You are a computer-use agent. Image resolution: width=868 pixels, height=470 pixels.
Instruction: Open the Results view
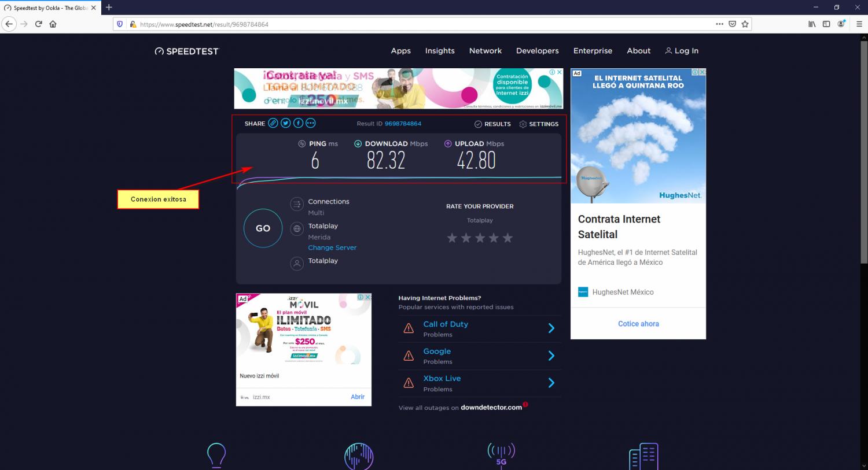(x=492, y=124)
